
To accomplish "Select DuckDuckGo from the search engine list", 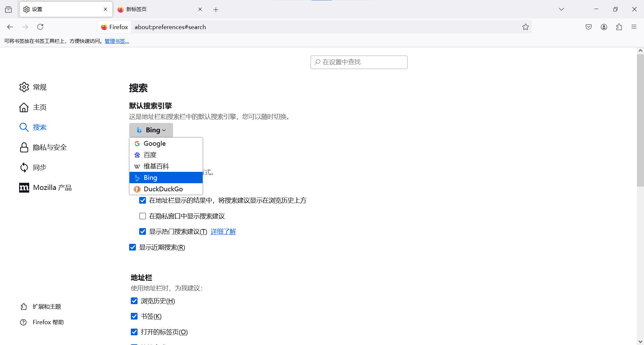I will tap(163, 189).
